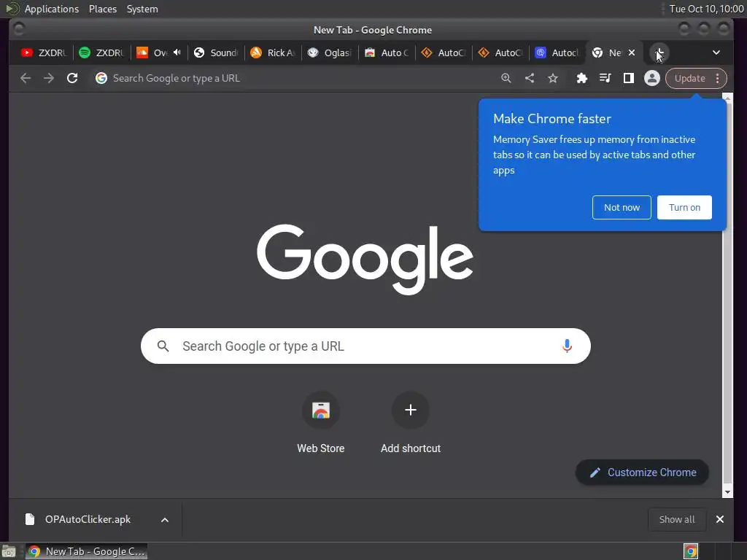Viewport: 747px width, 560px height.
Task: Switch to the Sound tab
Action: [216, 52]
